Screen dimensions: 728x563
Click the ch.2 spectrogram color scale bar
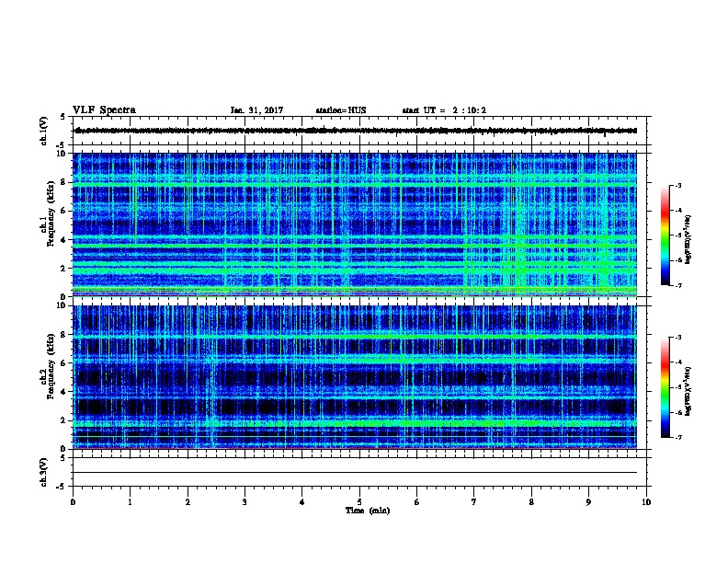(x=665, y=387)
